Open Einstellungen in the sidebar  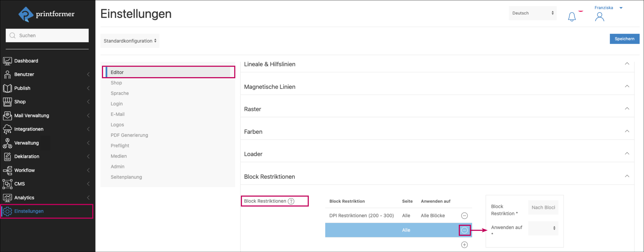[x=29, y=211]
